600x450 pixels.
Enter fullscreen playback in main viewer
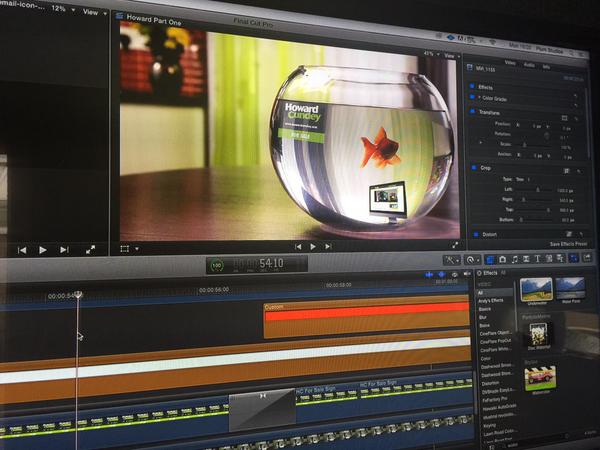pyautogui.click(x=455, y=245)
